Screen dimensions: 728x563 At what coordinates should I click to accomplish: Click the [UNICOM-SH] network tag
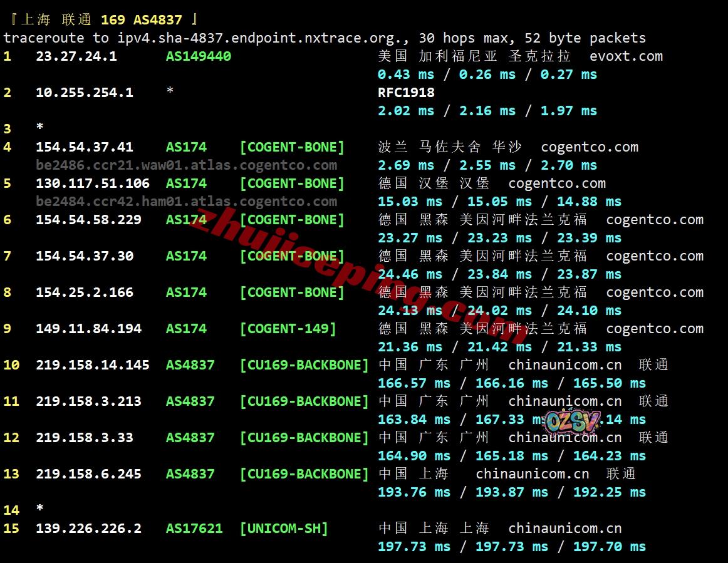click(x=284, y=529)
